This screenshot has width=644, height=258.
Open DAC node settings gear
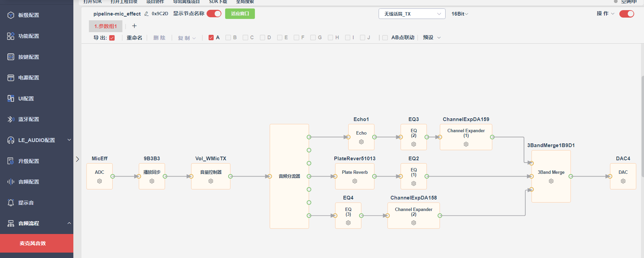click(623, 181)
